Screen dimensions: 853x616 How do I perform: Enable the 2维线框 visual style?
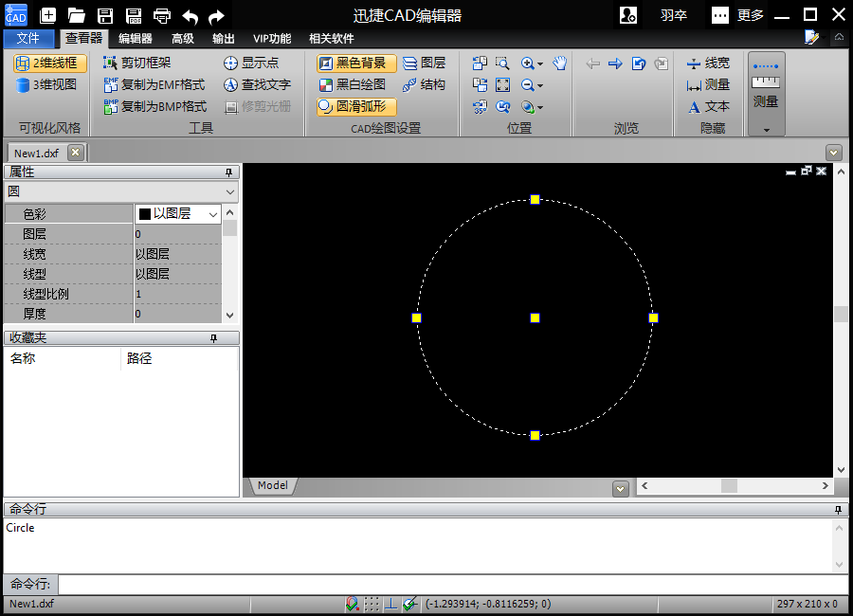(x=49, y=63)
